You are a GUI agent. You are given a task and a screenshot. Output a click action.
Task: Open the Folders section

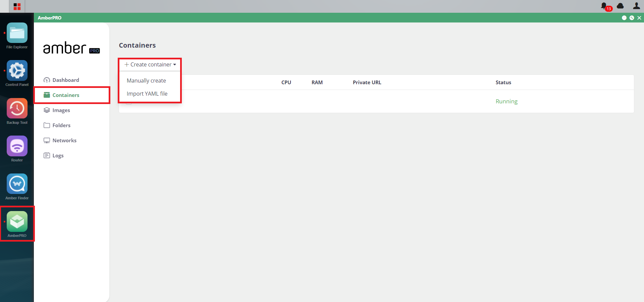57,125
